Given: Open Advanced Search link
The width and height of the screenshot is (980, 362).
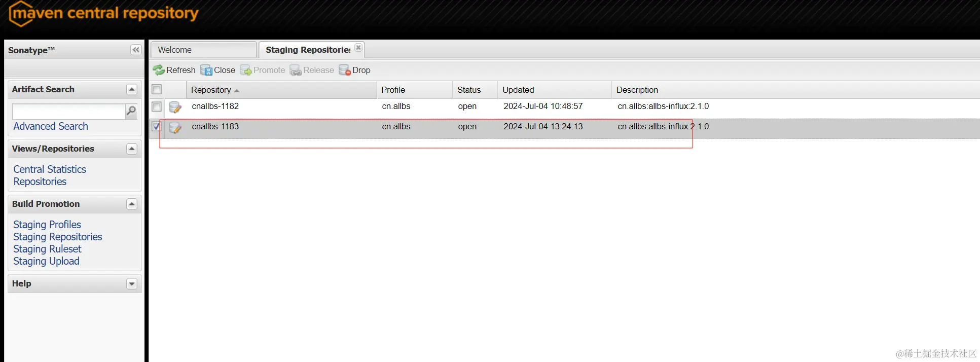Looking at the screenshot, I should (x=51, y=126).
